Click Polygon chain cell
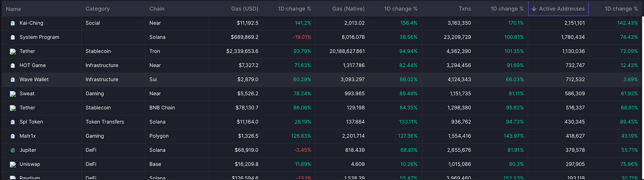 pyautogui.click(x=159, y=136)
